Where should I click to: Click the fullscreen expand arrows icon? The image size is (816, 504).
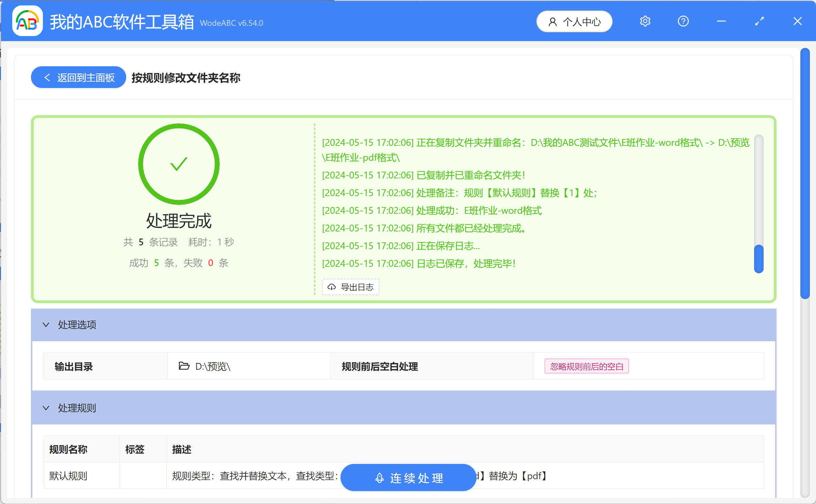tap(759, 21)
